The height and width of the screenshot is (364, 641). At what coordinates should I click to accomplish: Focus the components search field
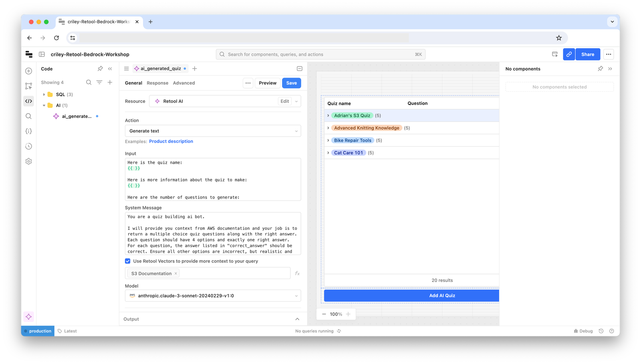click(320, 54)
